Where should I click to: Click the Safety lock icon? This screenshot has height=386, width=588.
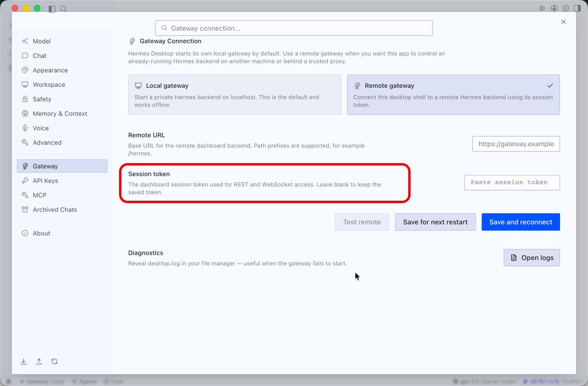(25, 99)
